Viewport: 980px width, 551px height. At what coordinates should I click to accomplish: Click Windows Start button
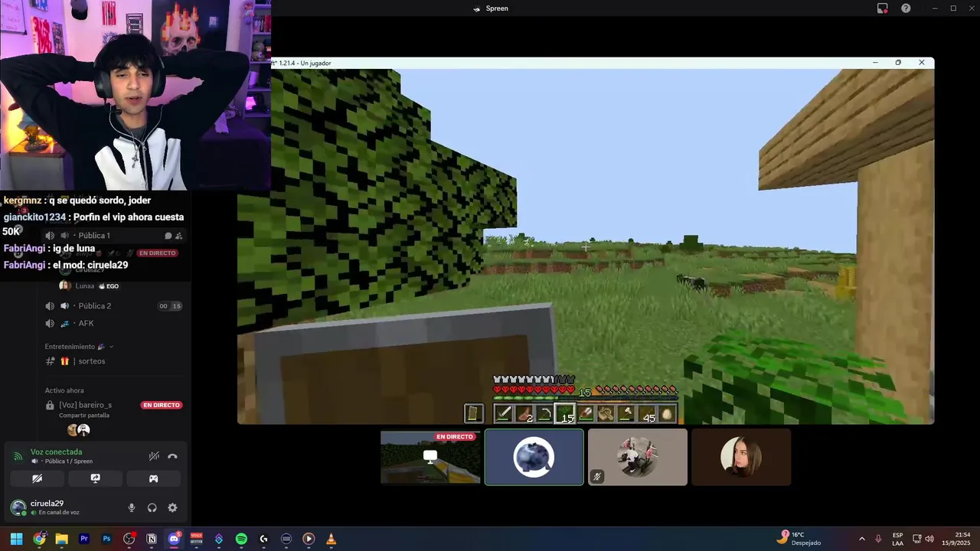[16, 539]
